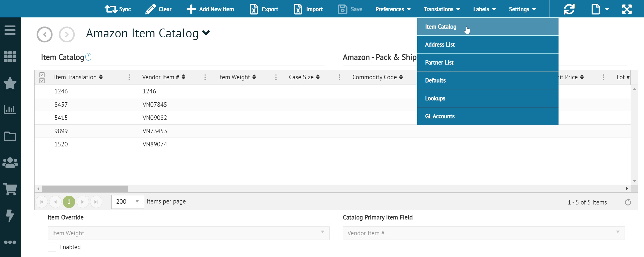Check the upper select-all checkbox in grid header
The height and width of the screenshot is (257, 644).
point(42,75)
